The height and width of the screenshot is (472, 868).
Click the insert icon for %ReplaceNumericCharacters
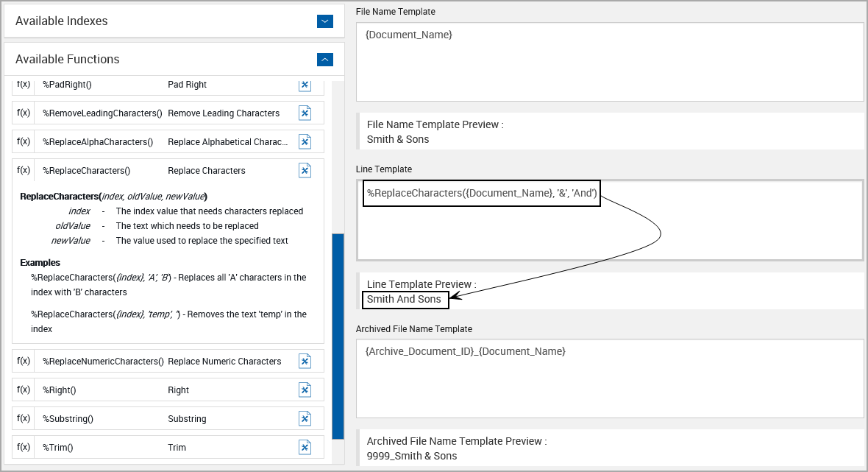coord(305,361)
